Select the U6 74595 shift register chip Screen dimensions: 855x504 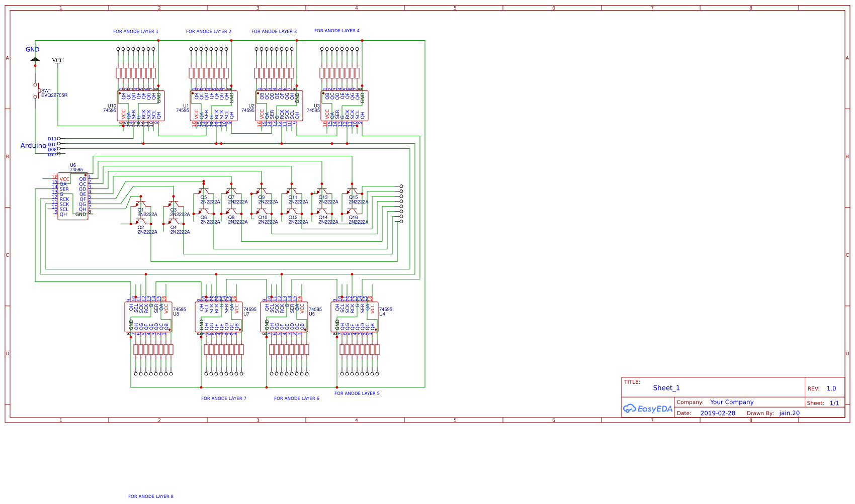(73, 196)
